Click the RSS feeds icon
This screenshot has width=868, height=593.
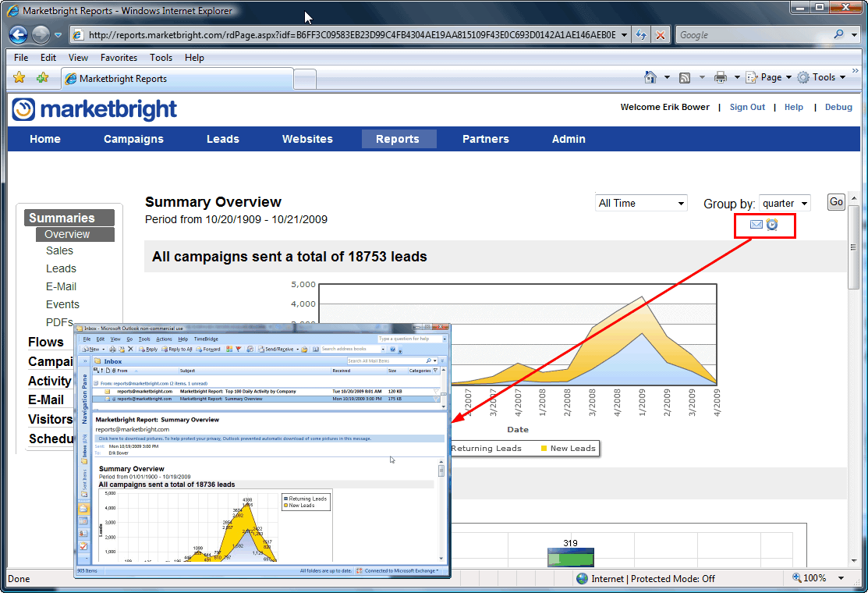[x=685, y=77]
